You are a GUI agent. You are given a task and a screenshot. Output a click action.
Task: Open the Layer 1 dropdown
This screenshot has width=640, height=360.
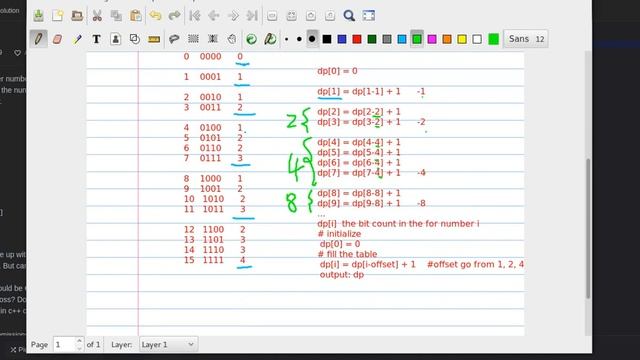coord(168,344)
